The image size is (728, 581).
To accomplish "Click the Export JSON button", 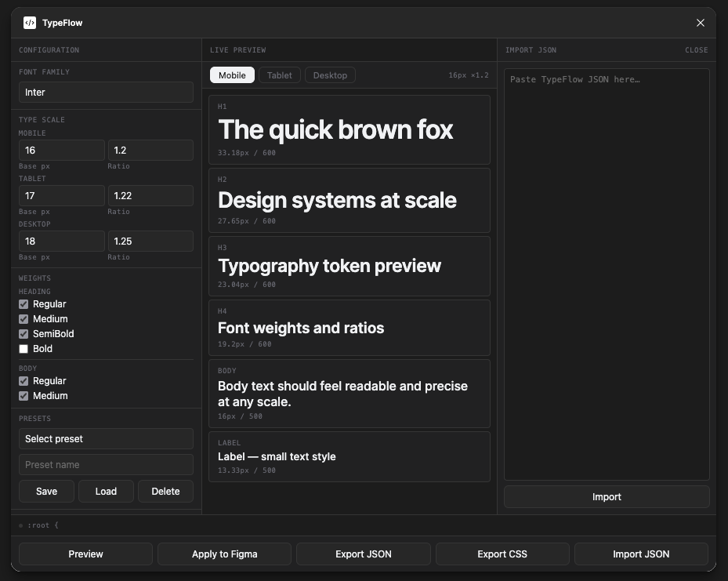I will tap(364, 554).
